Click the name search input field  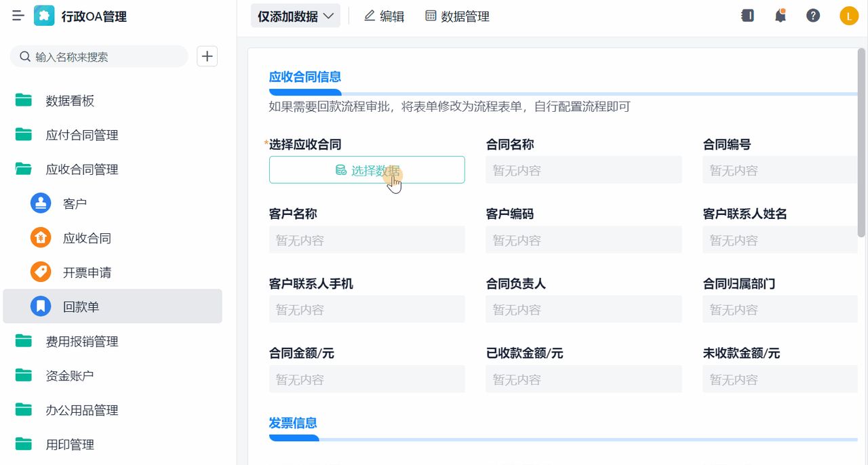click(98, 56)
